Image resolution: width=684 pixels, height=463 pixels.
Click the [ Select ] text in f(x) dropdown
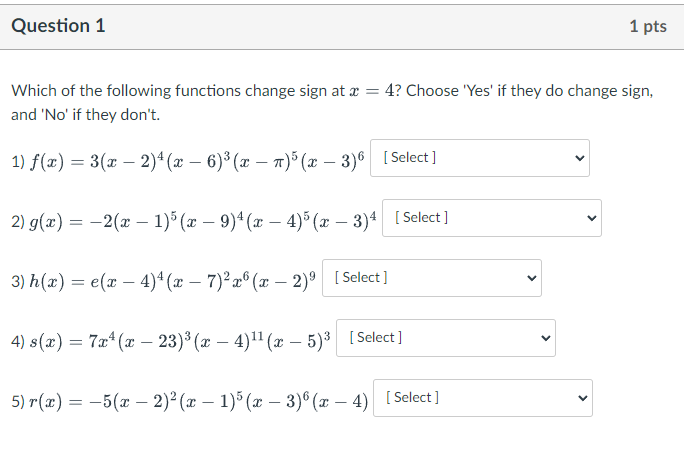click(x=410, y=157)
